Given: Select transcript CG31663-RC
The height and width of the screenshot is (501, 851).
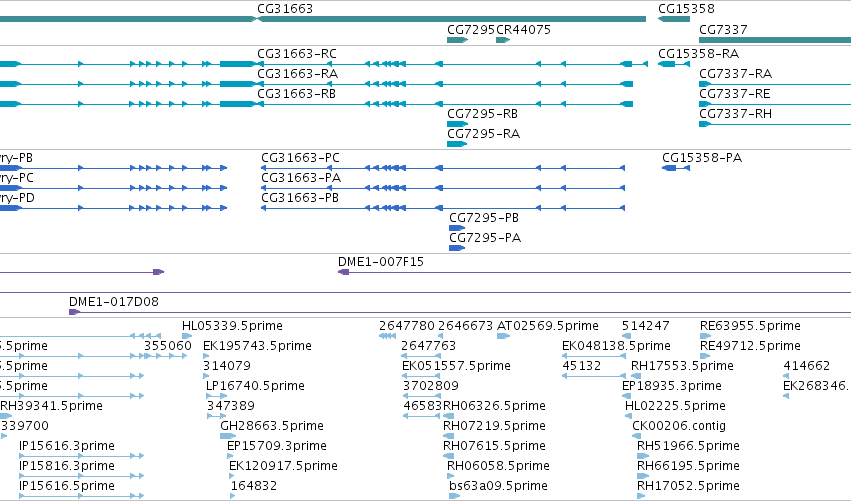Looking at the screenshot, I should pos(297,54).
